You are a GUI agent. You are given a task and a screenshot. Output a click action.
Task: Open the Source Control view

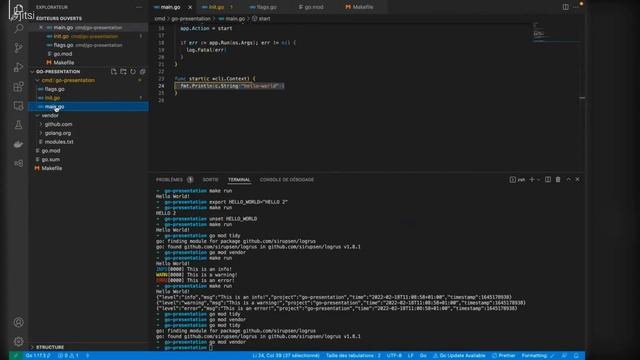[18, 48]
